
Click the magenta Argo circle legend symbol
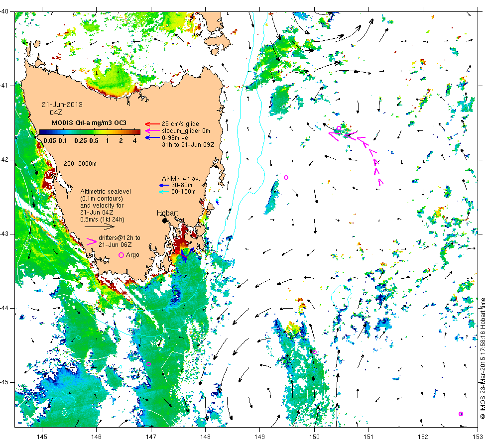[x=122, y=255]
